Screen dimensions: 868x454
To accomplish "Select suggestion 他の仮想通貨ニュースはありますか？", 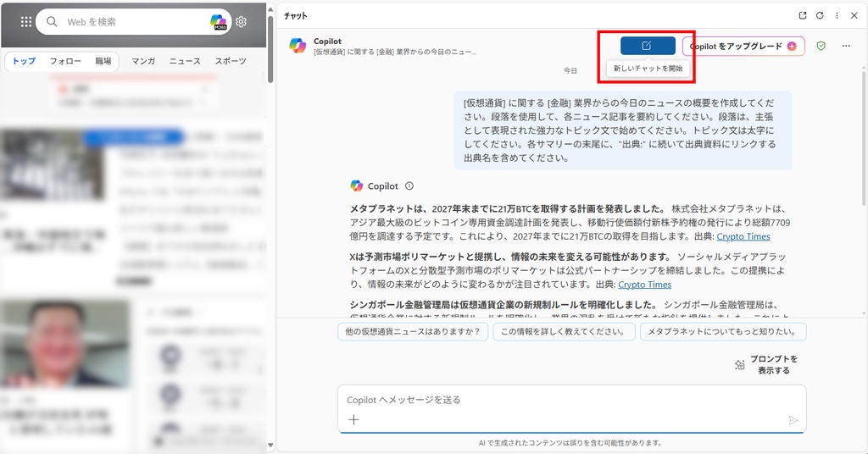I will click(x=413, y=331).
